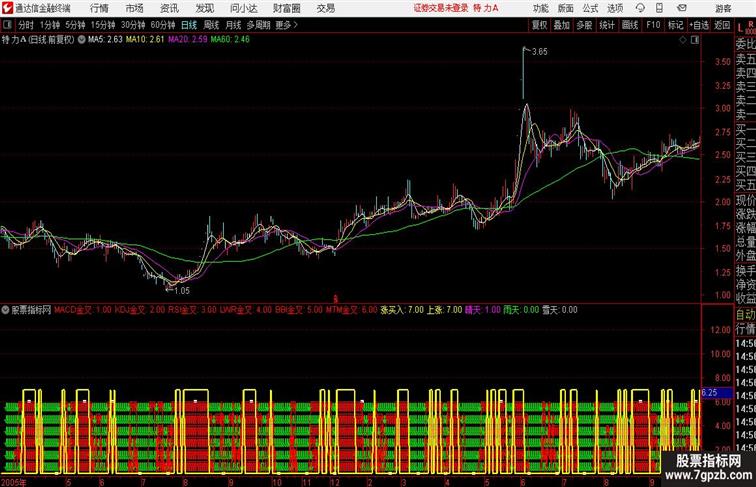Click the MA5: 2.63 label
756x487 pixels.
[105, 40]
